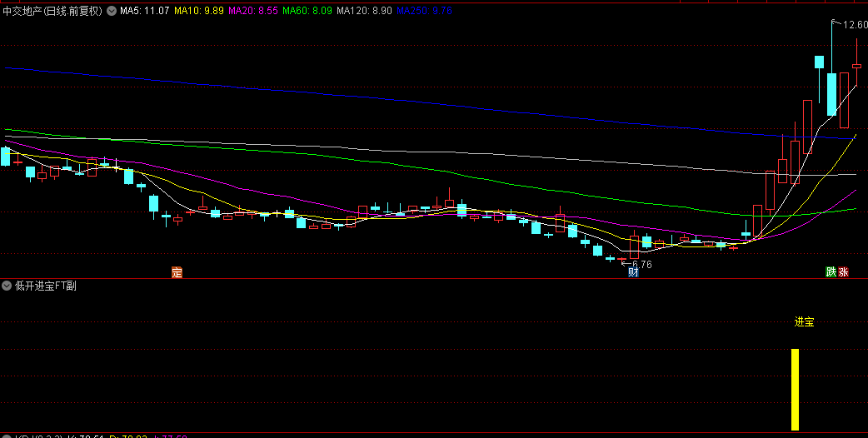Click the 6.76 low price label
This screenshot has width=868, height=438.
click(x=641, y=264)
